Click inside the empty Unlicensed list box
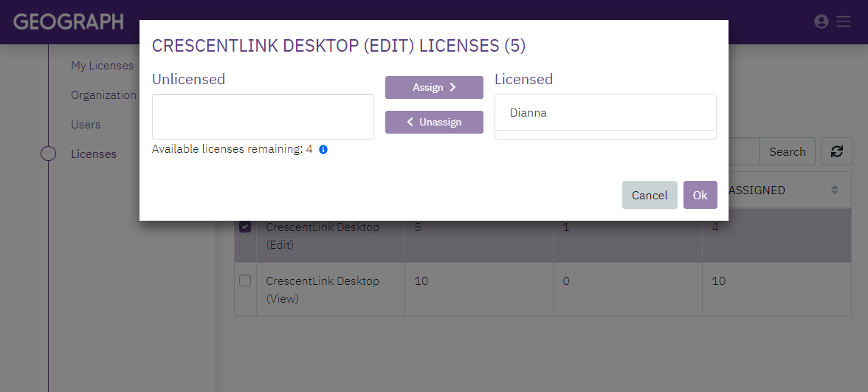The height and width of the screenshot is (392, 868). coord(263,117)
